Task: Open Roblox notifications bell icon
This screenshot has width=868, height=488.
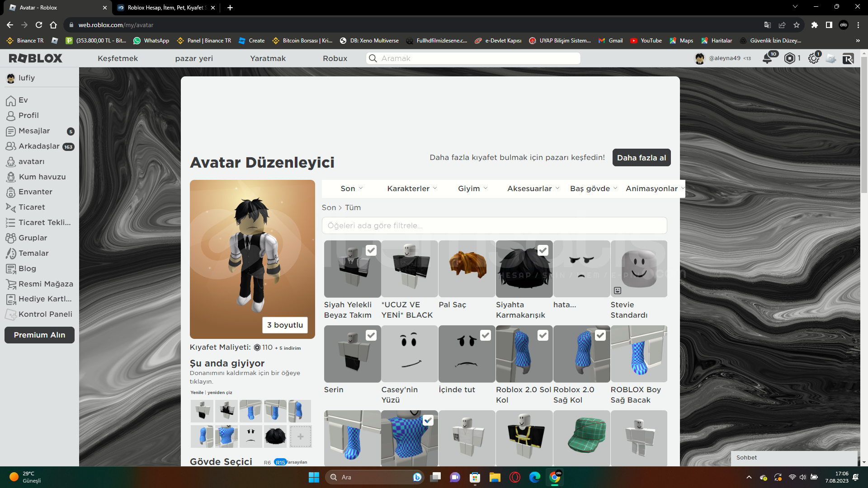Action: tap(767, 58)
